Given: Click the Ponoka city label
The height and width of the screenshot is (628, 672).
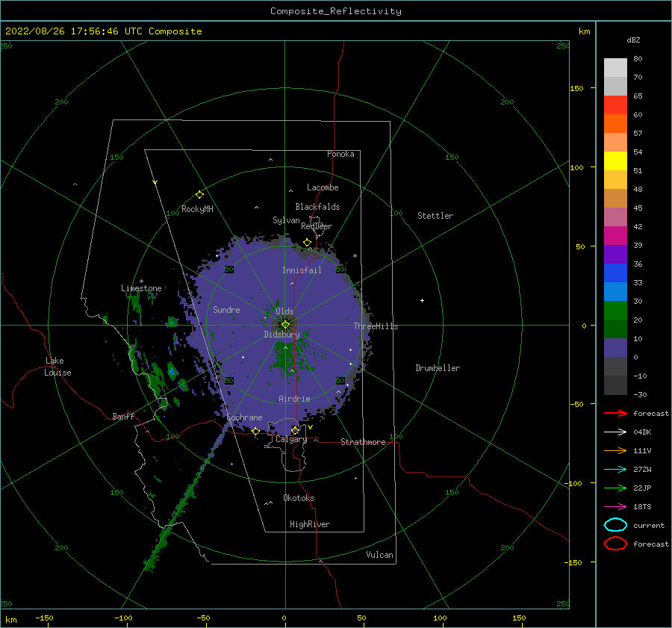Looking at the screenshot, I should 340,154.
